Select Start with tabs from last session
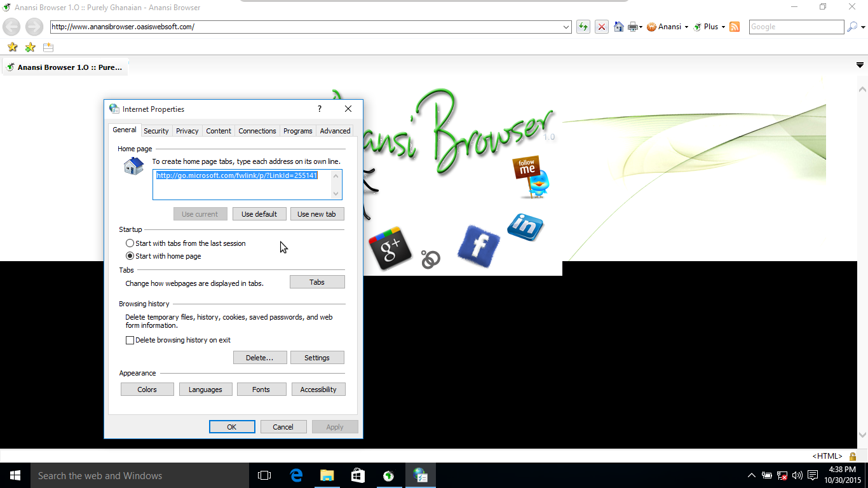The width and height of the screenshot is (868, 488). pos(130,243)
